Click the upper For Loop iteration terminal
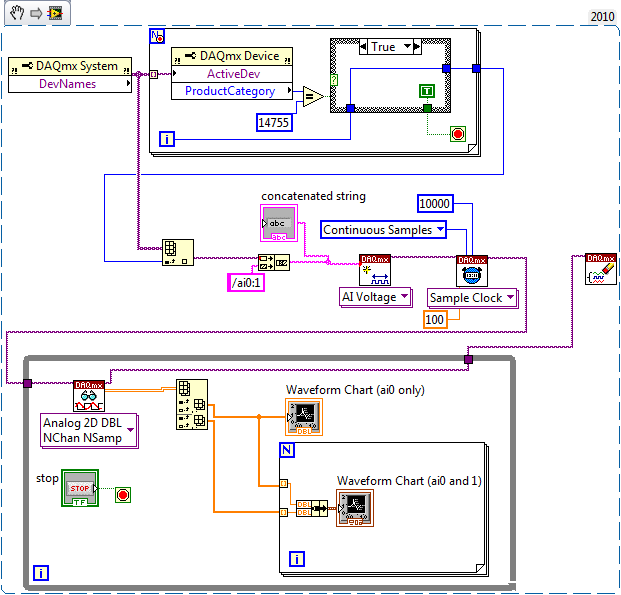This screenshot has width=621, height=595. pos(167,139)
